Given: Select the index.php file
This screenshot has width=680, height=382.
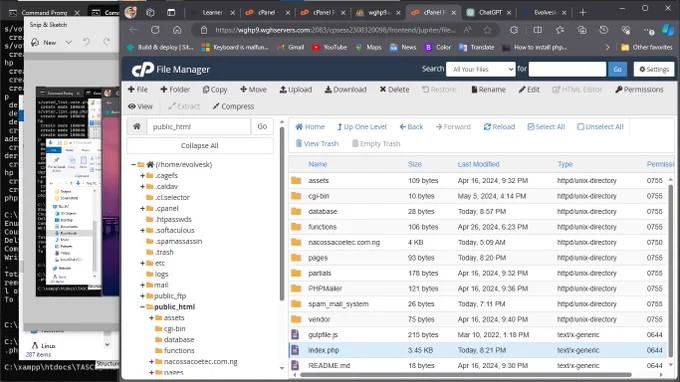Looking at the screenshot, I should click(478, 350).
